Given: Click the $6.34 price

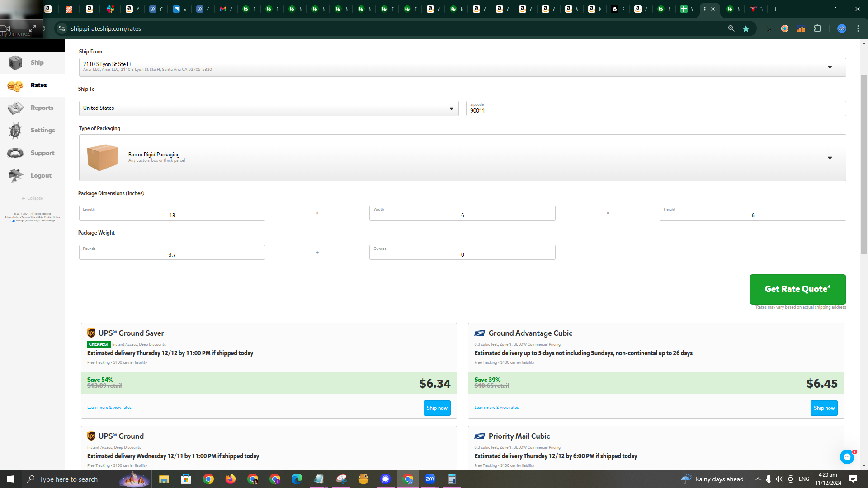Looking at the screenshot, I should pos(434,384).
